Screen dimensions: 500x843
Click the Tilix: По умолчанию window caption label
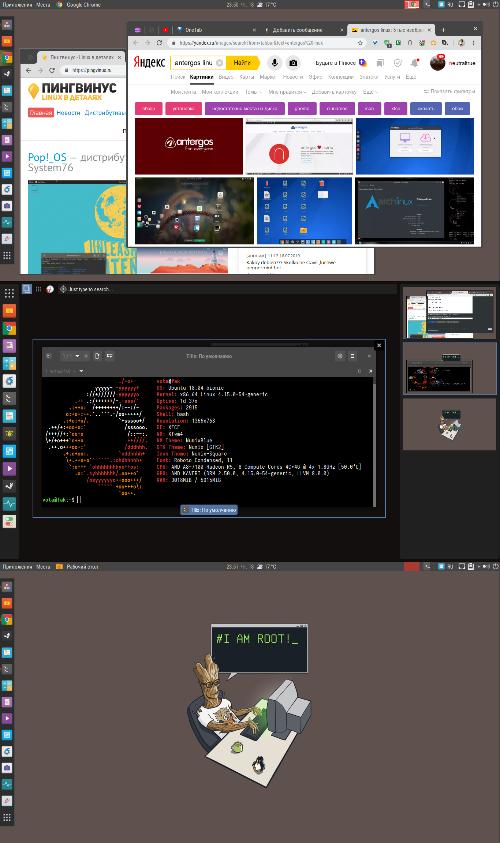pyautogui.click(x=209, y=510)
